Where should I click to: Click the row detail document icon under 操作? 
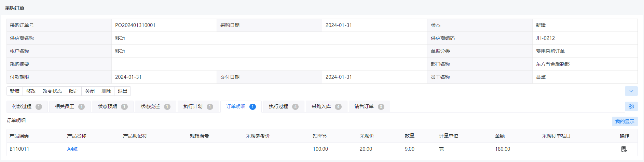(x=624, y=149)
